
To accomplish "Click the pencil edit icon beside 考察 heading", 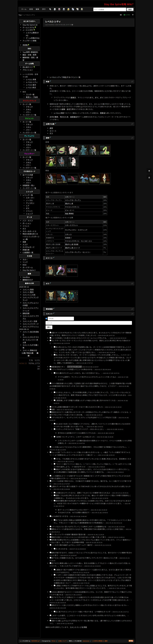I will point(50,81).
